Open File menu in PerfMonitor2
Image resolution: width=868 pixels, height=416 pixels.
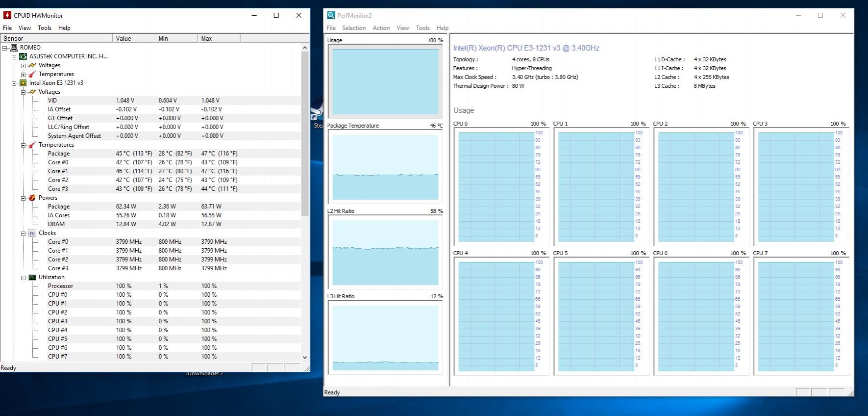coord(331,28)
